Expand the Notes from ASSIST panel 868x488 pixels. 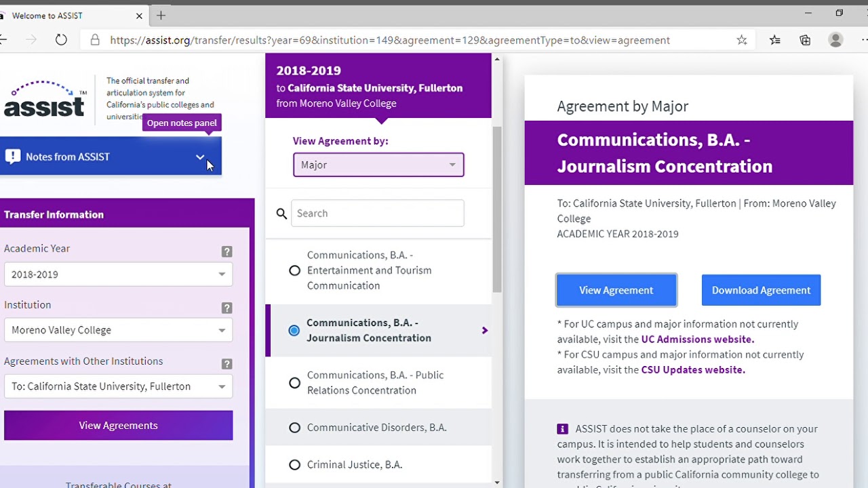click(x=200, y=157)
